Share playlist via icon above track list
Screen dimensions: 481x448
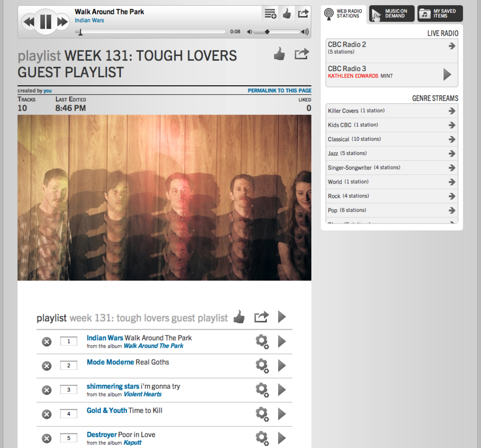pos(262,317)
